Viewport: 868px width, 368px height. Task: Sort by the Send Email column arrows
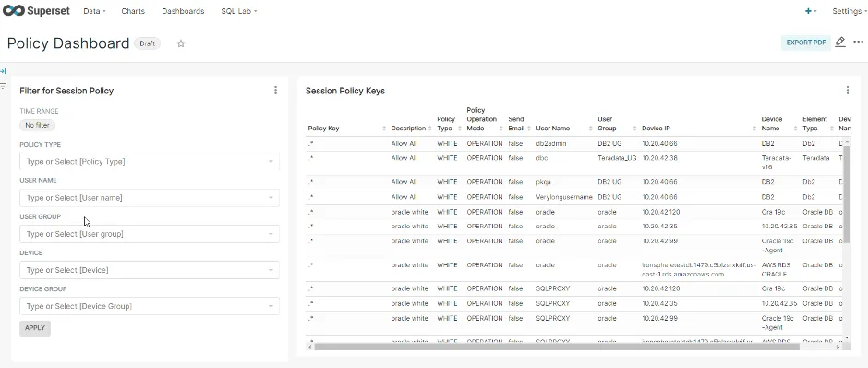pyautogui.click(x=529, y=129)
